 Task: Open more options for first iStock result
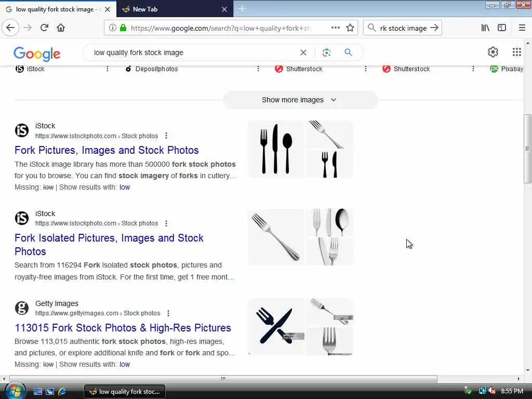coord(166,136)
